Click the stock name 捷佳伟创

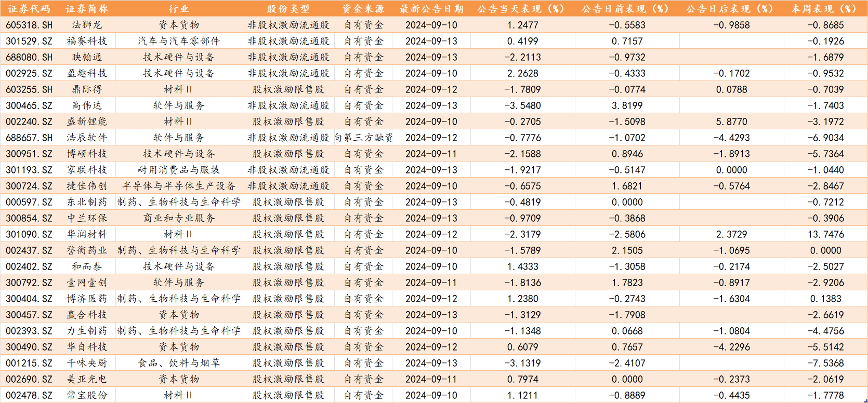87,186
